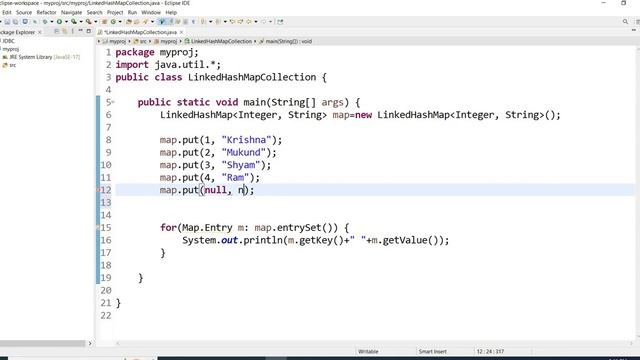Viewport: 640px width, 360px height.
Task: Open External Tools dropdown arrow
Action: tap(96, 22)
